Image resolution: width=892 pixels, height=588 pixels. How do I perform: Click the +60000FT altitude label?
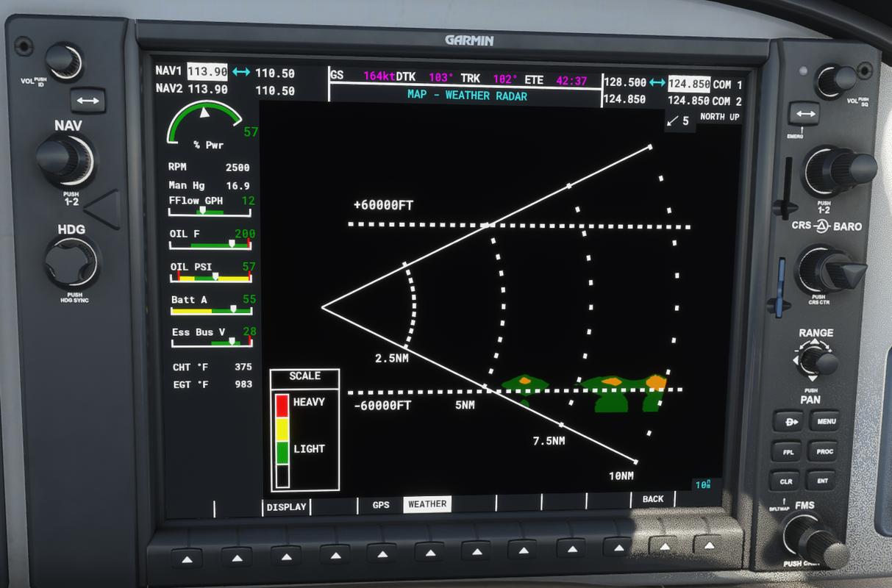point(383,205)
